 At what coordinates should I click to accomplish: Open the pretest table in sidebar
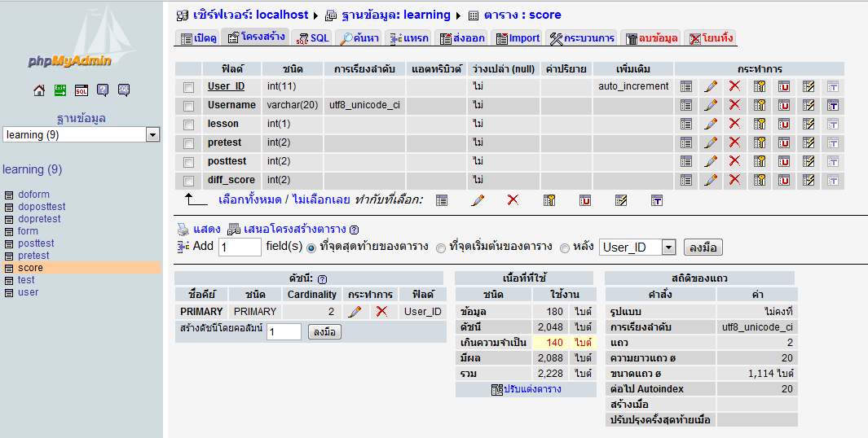coord(33,256)
